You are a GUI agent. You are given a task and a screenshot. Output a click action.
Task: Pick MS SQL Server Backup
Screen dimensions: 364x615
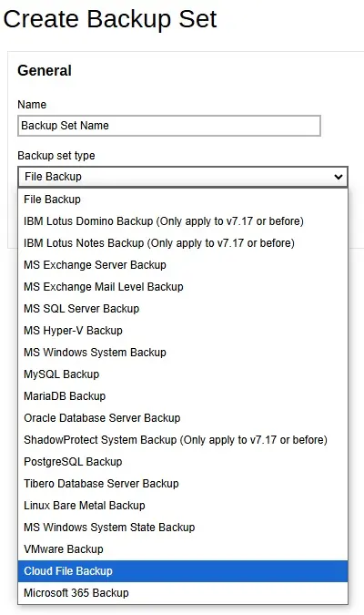(x=183, y=309)
